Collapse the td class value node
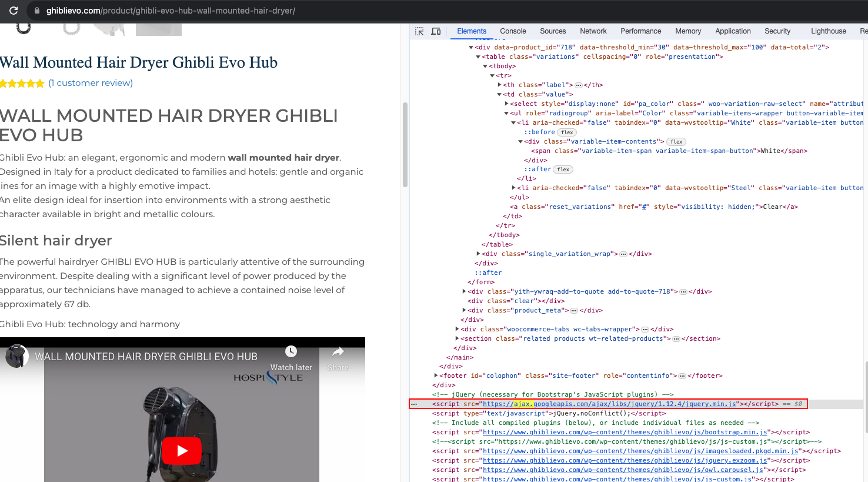868x482 pixels. [x=499, y=95]
